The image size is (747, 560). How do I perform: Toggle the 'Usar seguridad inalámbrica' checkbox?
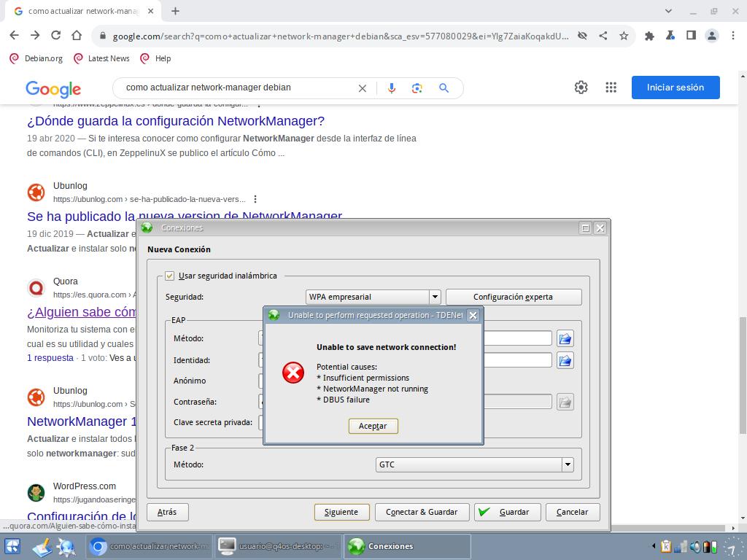coord(170,276)
